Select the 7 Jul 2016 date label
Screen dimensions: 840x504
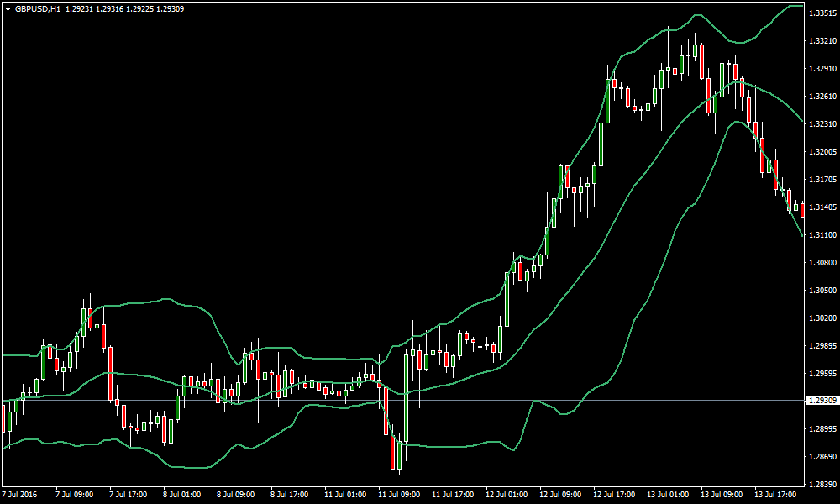pyautogui.click(x=21, y=495)
